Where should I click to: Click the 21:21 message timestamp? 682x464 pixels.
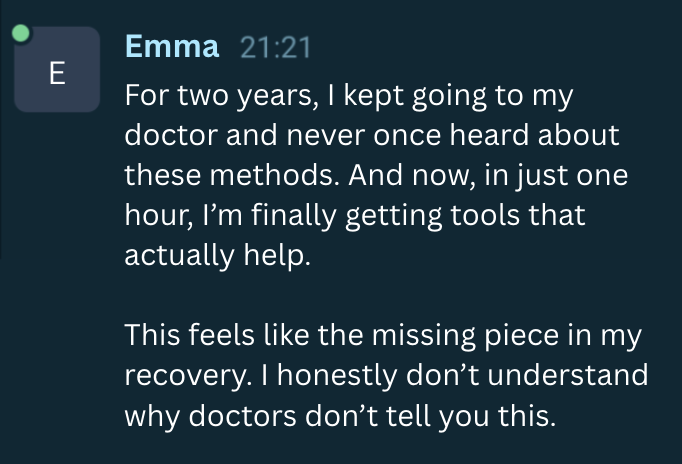point(276,47)
